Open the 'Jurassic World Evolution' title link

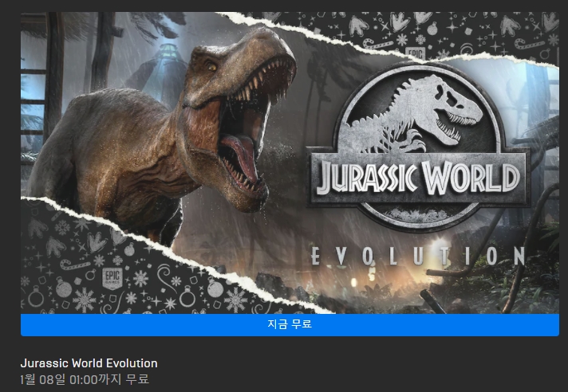tap(89, 363)
